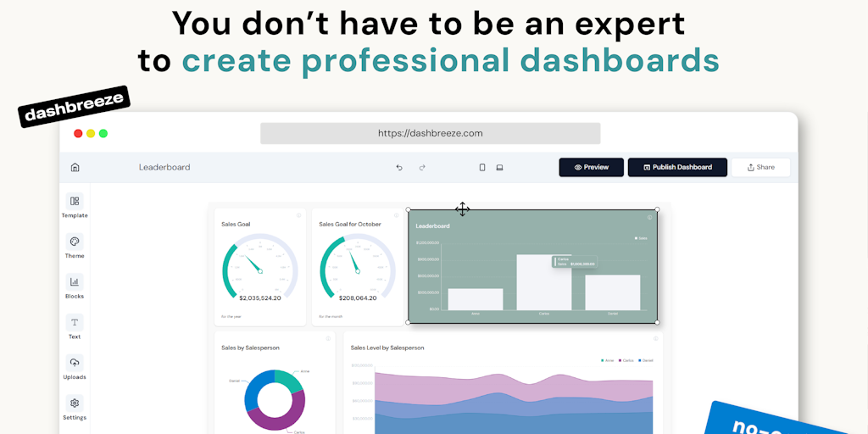
Task: Click the 'for the month' caption
Action: pyautogui.click(x=331, y=317)
